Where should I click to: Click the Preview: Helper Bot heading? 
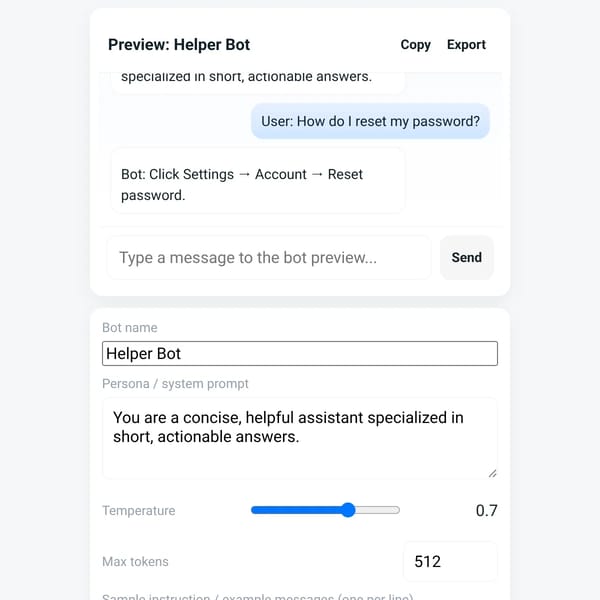click(x=179, y=45)
